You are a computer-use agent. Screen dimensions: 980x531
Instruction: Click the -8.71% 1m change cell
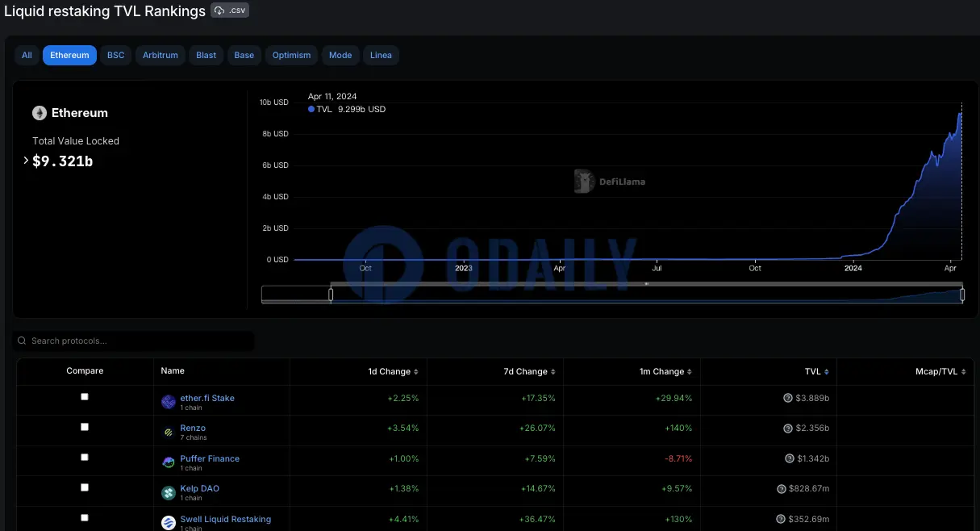click(x=678, y=458)
